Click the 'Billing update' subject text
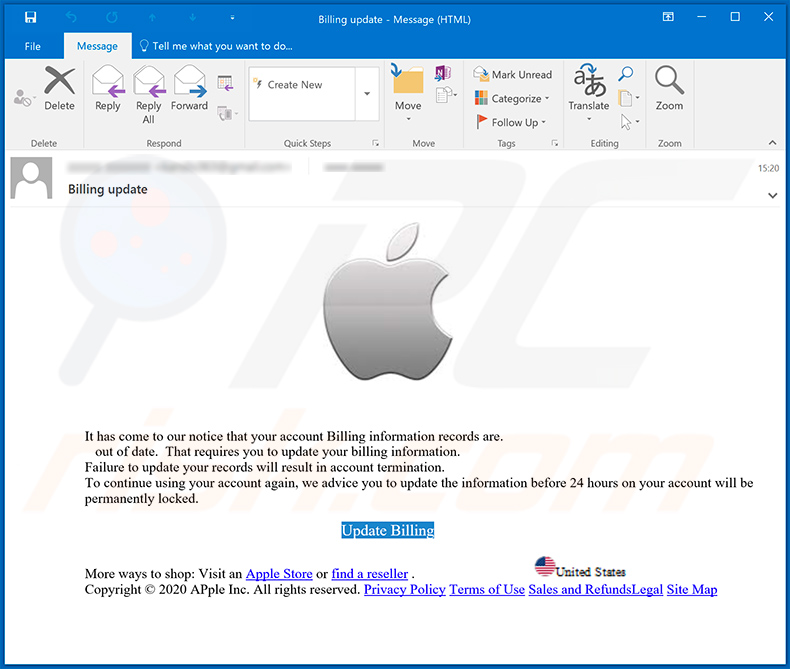This screenshot has height=669, width=790. click(x=108, y=189)
